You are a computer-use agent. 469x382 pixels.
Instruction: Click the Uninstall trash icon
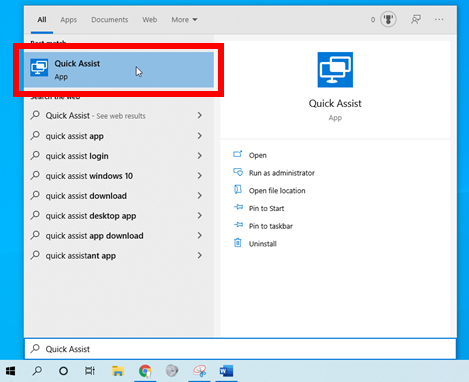[x=238, y=243]
